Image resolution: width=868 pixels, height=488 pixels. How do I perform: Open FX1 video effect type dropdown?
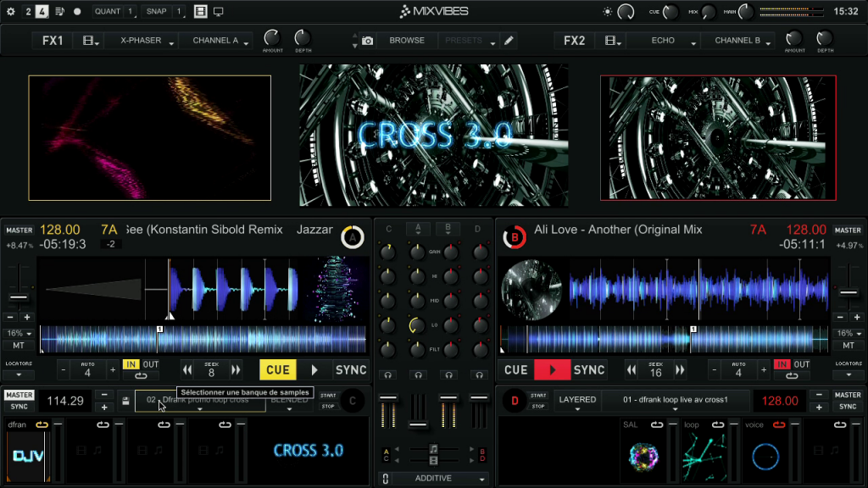coord(91,41)
